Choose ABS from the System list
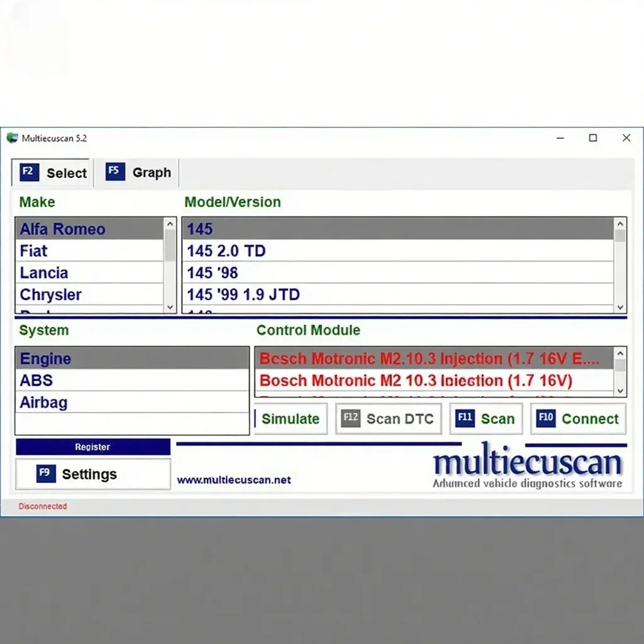644x644 pixels. 132,380
